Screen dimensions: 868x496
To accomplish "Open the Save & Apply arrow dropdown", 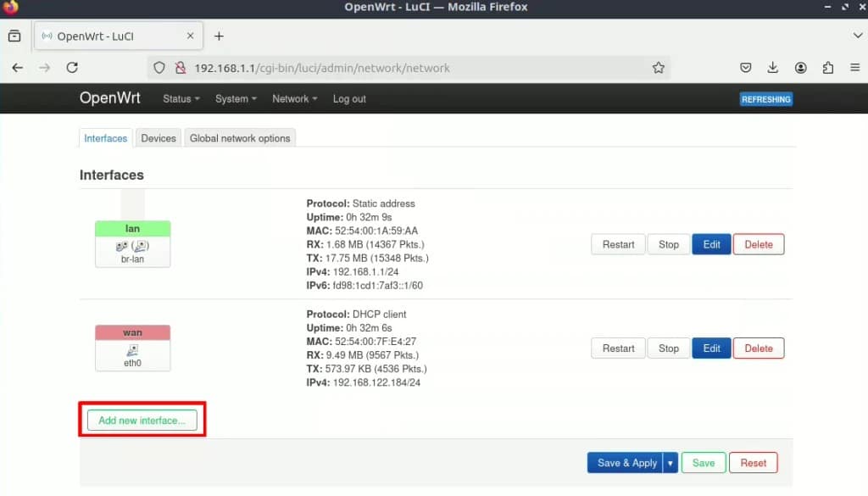I will tap(670, 463).
